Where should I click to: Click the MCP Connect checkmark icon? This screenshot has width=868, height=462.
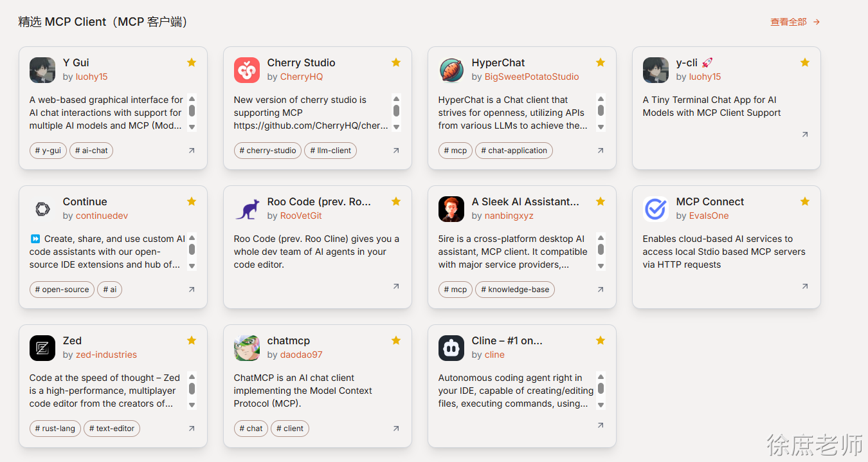click(656, 209)
